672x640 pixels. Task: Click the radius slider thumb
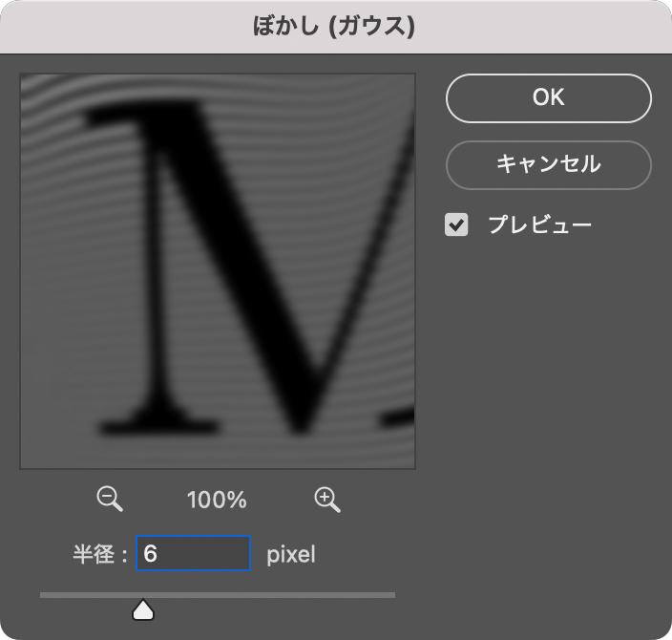143,609
